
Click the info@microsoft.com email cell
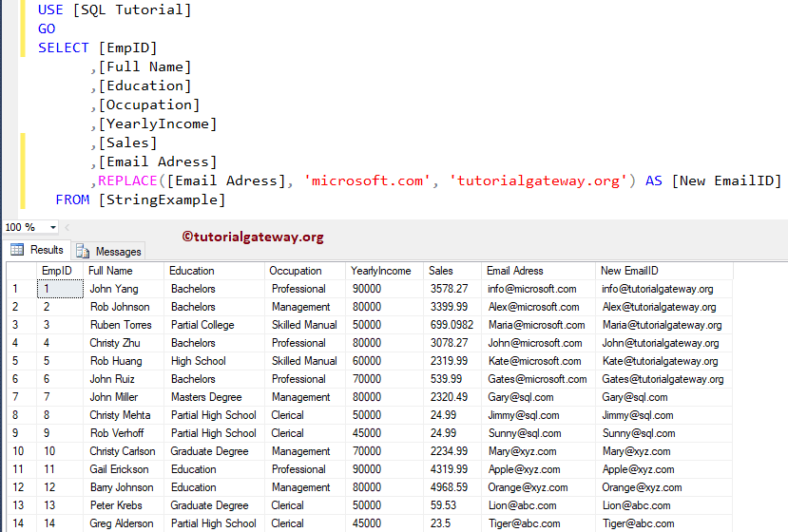pyautogui.click(x=539, y=289)
